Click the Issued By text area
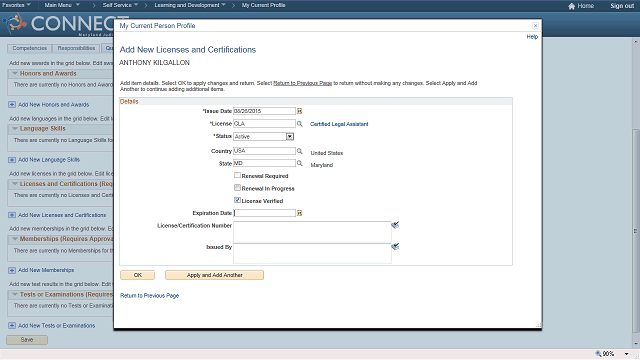The height and width of the screenshot is (360, 640). coord(312,253)
